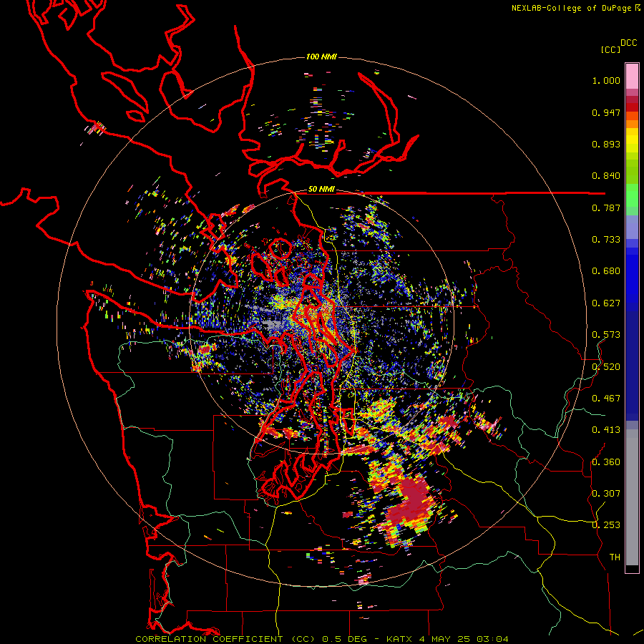Select the 0.680 scale value
644x644 pixels.
pyautogui.click(x=606, y=271)
